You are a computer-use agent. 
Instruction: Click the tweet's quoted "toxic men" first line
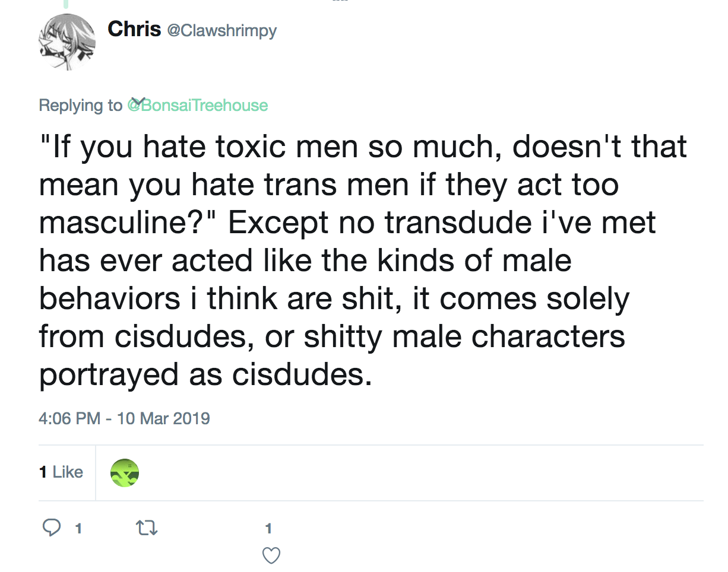[x=362, y=146]
